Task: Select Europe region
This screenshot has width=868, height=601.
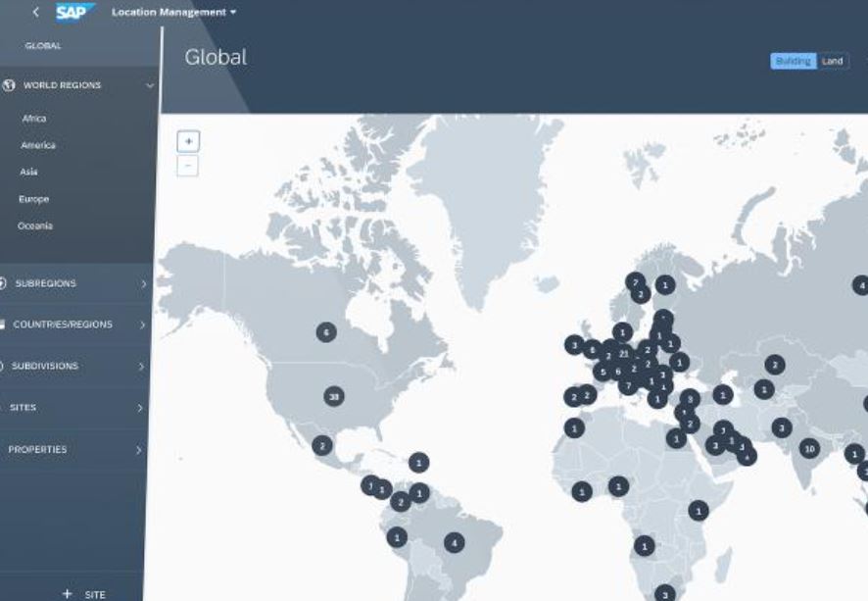Action: (33, 199)
